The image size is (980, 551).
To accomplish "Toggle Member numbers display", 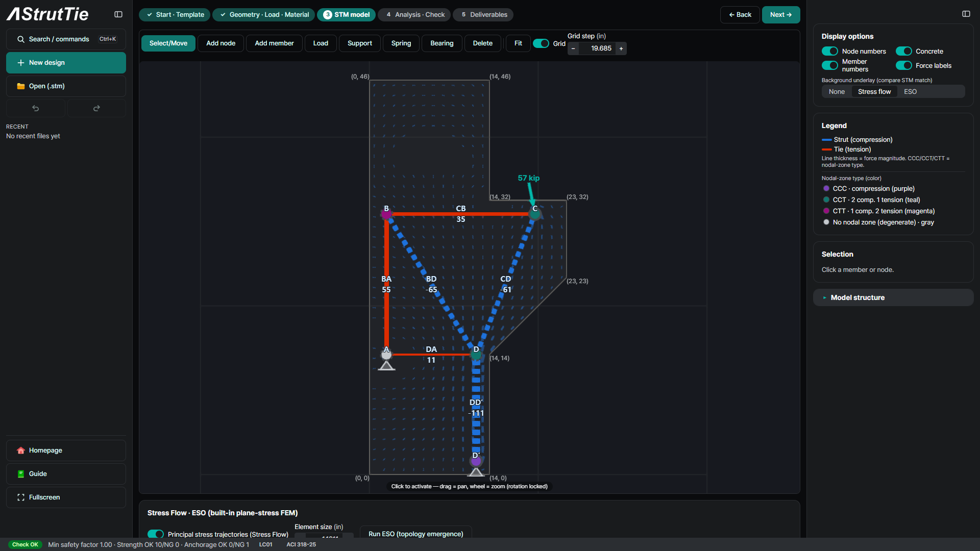I will coord(830,65).
